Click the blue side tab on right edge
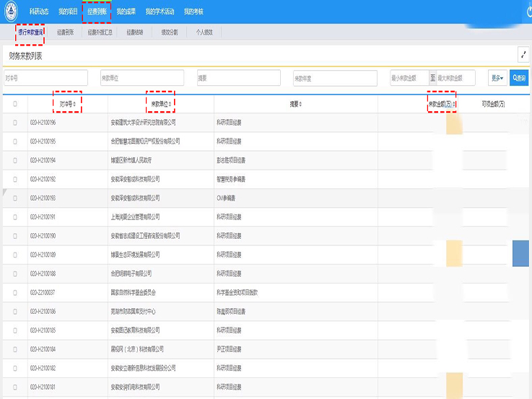This screenshot has height=399, width=532. pyautogui.click(x=520, y=255)
